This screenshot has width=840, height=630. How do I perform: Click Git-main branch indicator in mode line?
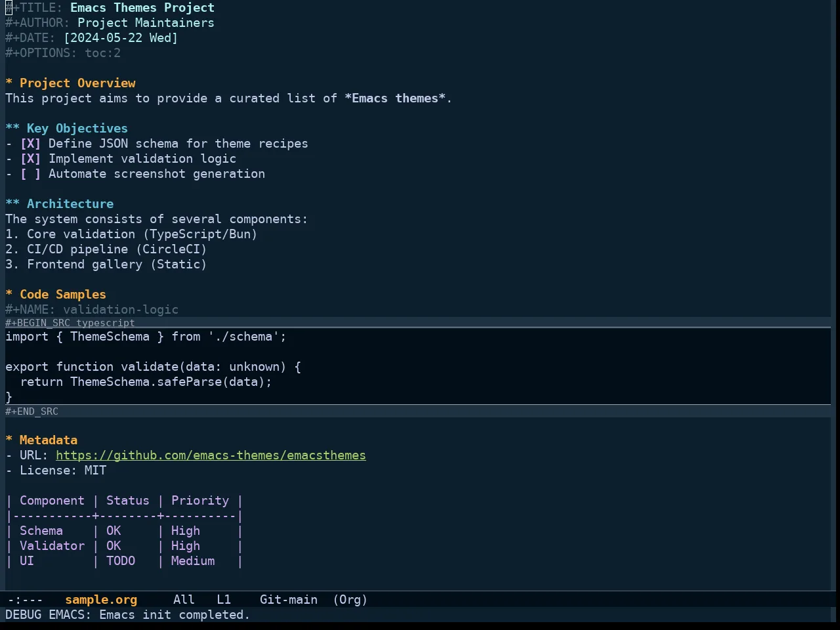(289, 600)
